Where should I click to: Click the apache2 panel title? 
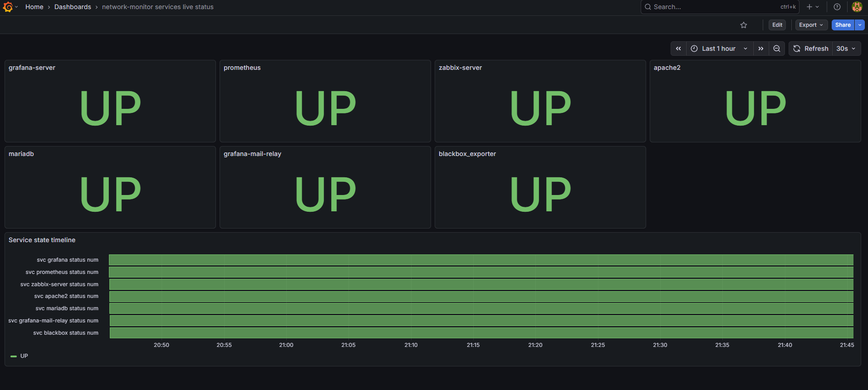(x=667, y=68)
